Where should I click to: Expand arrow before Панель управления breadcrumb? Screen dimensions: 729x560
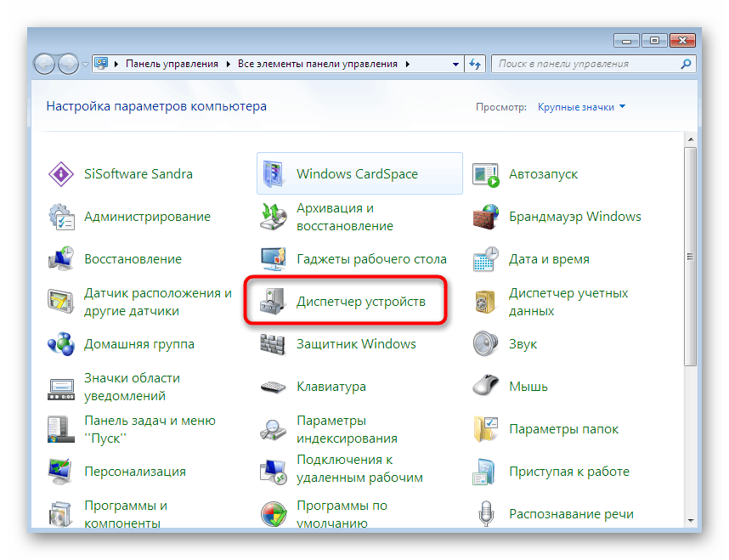point(116,65)
